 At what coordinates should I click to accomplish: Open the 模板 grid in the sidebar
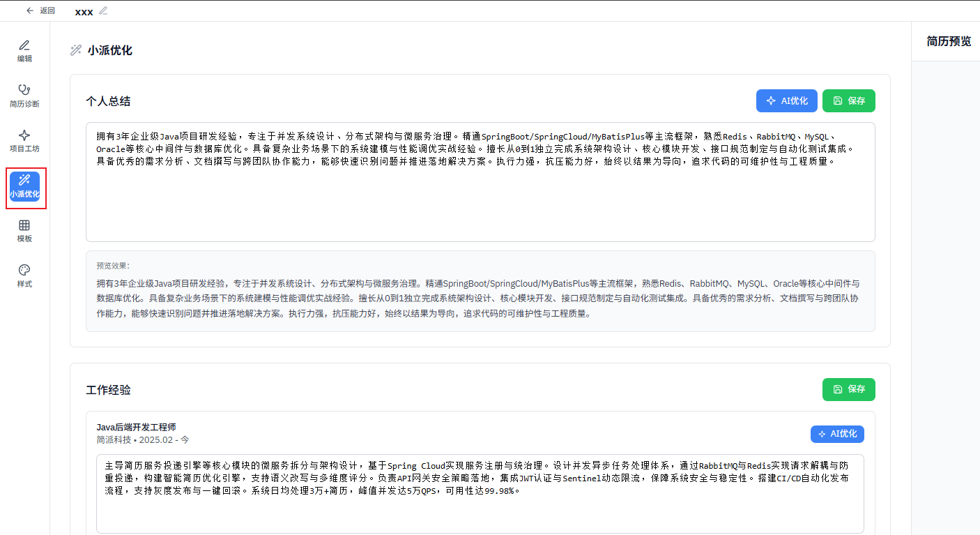pyautogui.click(x=24, y=231)
